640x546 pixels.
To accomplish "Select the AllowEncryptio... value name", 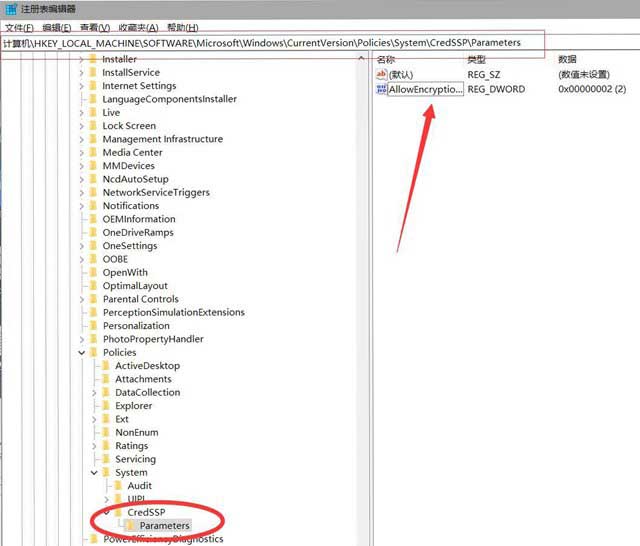I will click(x=425, y=89).
